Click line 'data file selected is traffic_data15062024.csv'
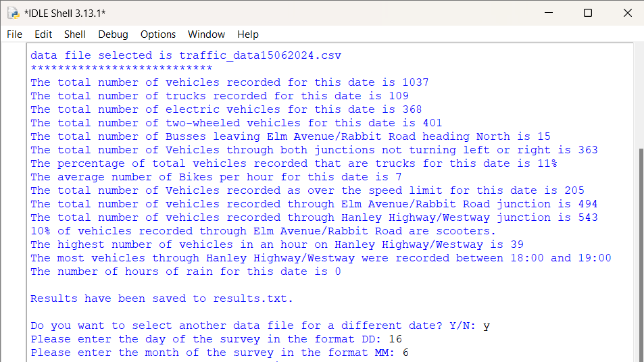 [186, 55]
